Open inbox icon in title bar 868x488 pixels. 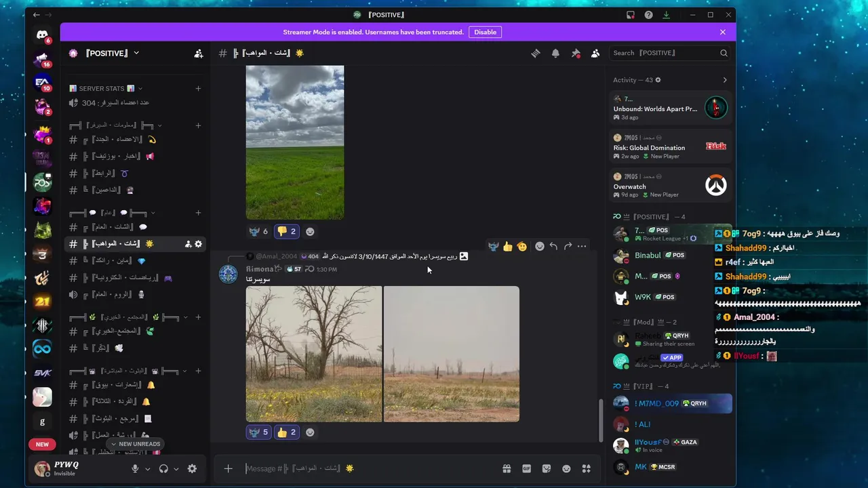coord(631,15)
